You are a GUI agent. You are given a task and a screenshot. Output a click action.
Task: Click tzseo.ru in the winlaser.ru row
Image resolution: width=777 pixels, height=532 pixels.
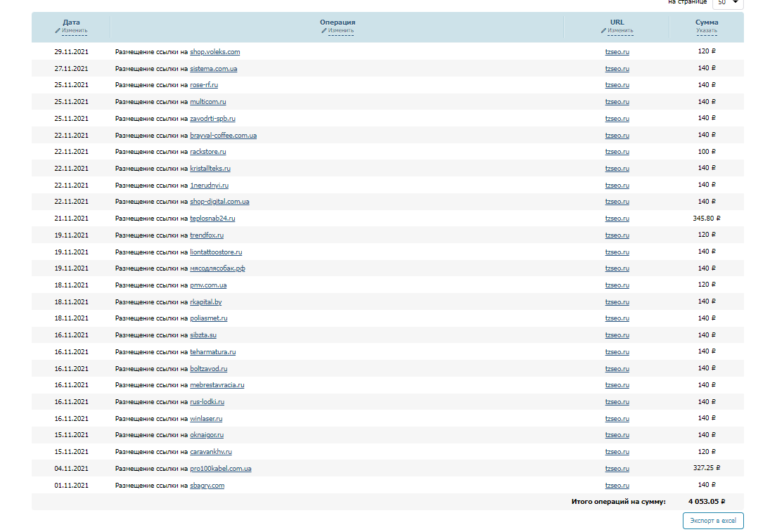pyautogui.click(x=617, y=419)
